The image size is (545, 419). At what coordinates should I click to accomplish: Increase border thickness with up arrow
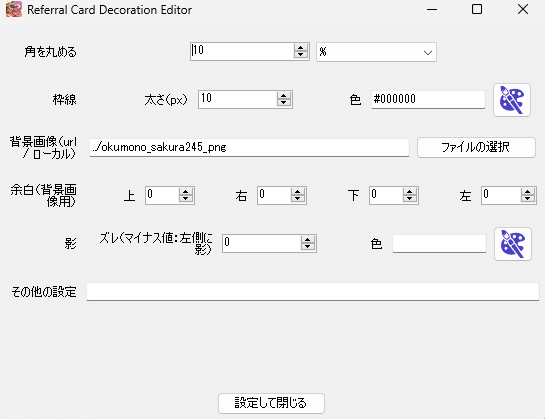[x=284, y=96]
